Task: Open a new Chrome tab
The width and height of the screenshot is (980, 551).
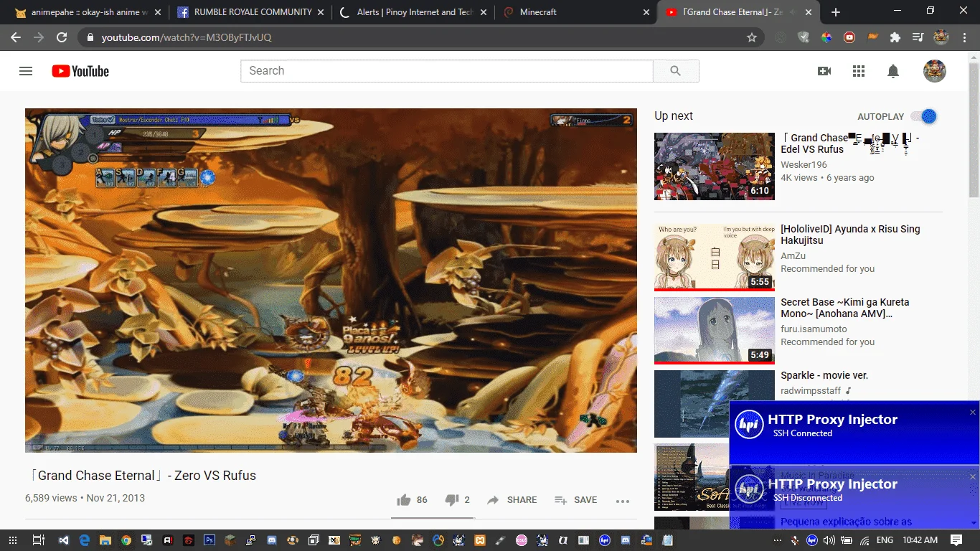Action: point(835,12)
